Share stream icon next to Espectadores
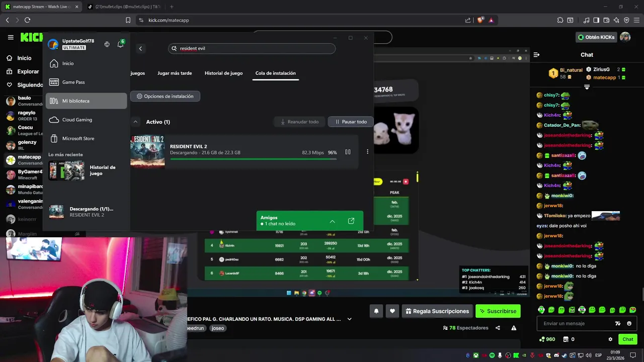 pos(498,328)
